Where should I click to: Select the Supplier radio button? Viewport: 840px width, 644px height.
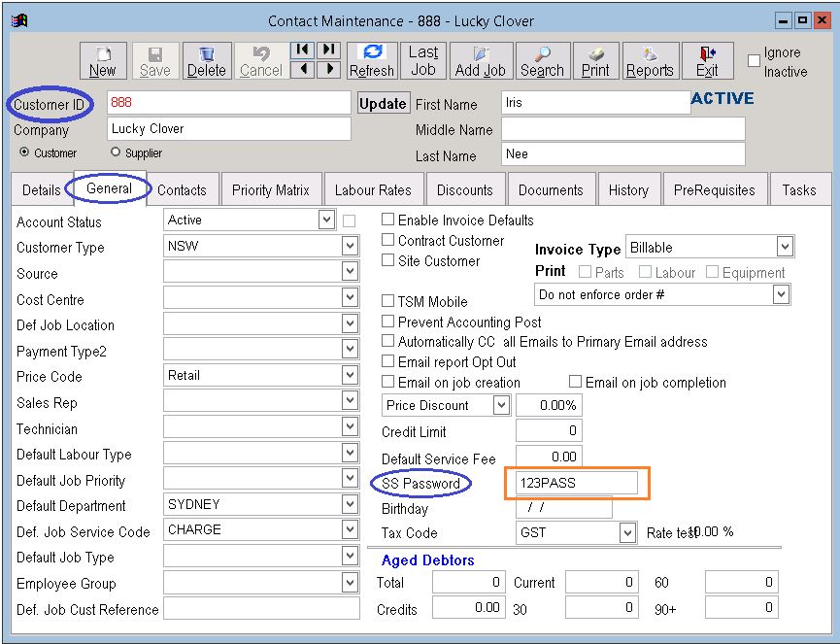coord(117,153)
